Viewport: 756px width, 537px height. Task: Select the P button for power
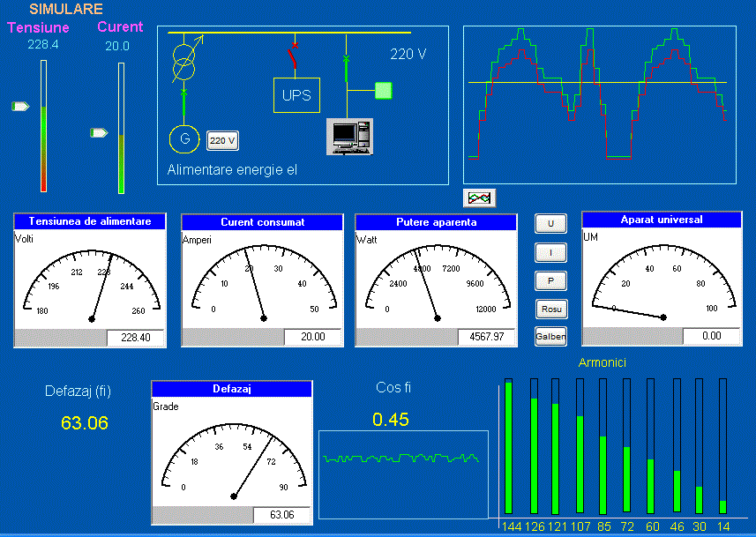(551, 280)
